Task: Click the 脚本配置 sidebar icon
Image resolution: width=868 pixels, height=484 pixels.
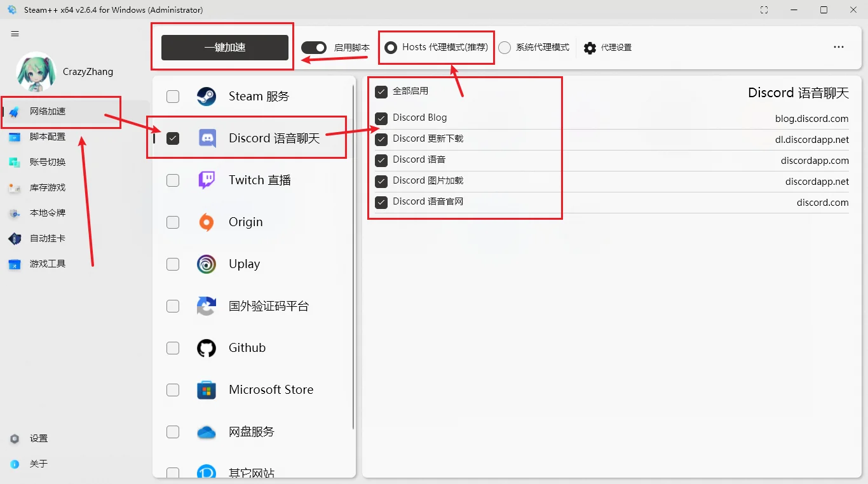Action: (x=14, y=137)
